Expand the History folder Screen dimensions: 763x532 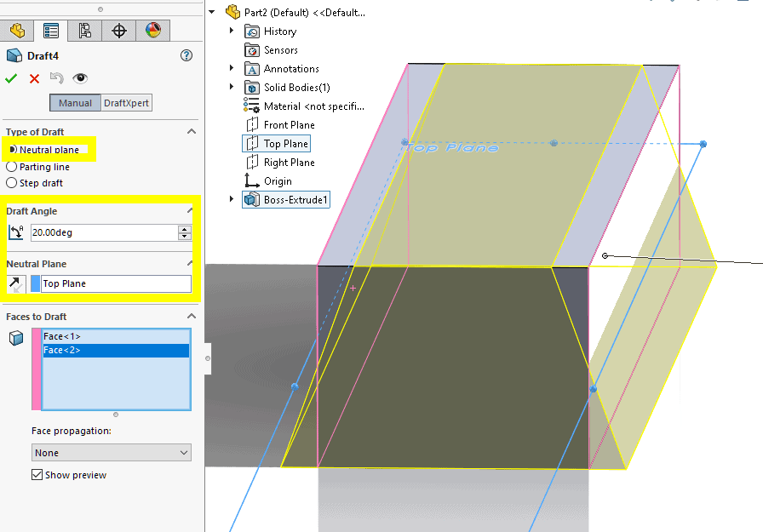point(231,31)
